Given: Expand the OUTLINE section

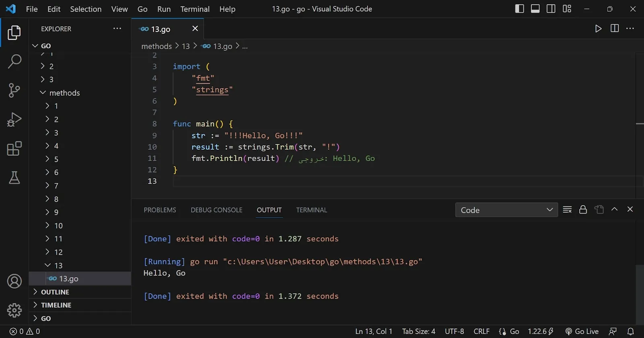Looking at the screenshot, I should (x=80, y=292).
